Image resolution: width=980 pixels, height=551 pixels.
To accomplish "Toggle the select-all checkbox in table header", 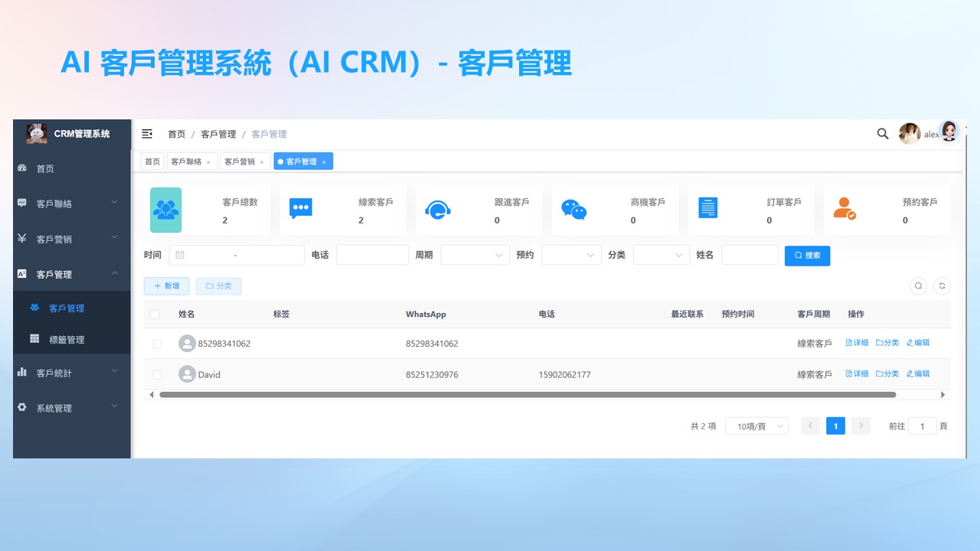I will [155, 315].
